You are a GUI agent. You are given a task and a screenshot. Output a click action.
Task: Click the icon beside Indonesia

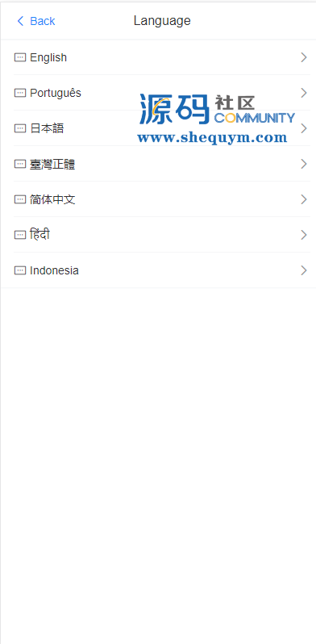point(20,270)
